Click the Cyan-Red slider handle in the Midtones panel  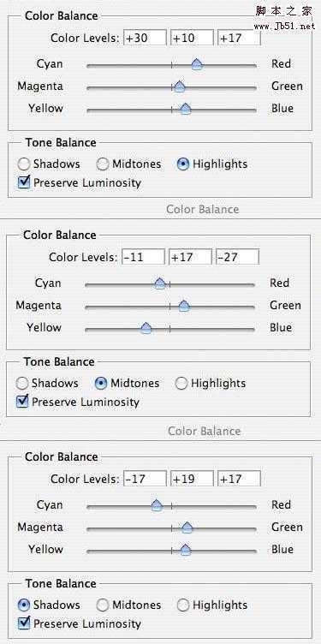pyautogui.click(x=160, y=283)
